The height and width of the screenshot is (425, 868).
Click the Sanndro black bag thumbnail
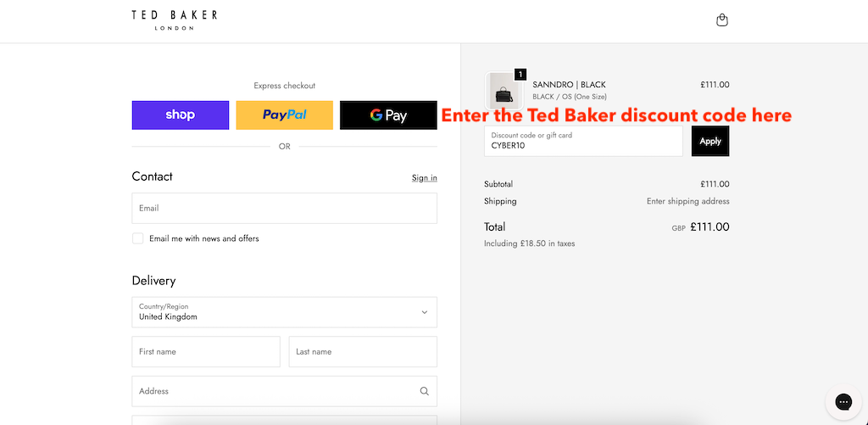click(x=504, y=92)
